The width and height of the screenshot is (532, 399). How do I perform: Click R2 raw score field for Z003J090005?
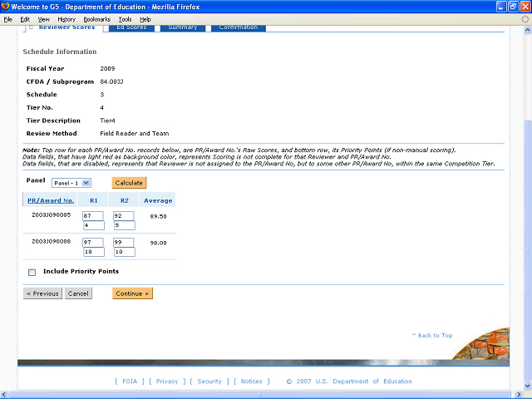coord(124,216)
